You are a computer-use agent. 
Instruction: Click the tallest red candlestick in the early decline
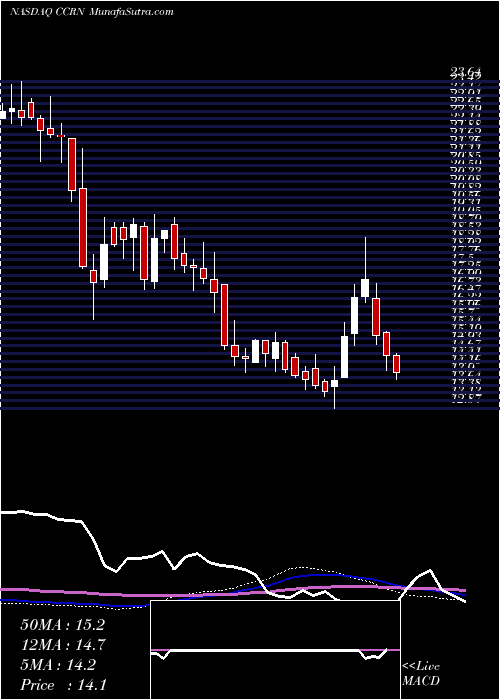point(83,228)
